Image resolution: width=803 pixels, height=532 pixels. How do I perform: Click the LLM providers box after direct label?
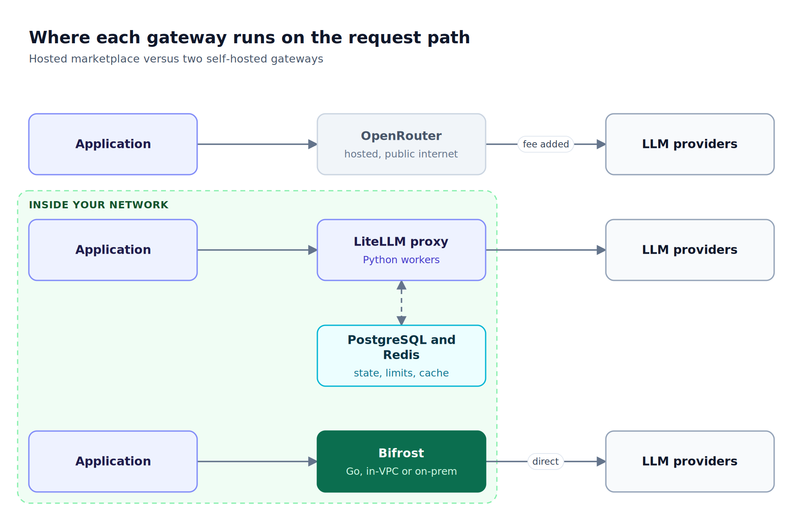(690, 461)
